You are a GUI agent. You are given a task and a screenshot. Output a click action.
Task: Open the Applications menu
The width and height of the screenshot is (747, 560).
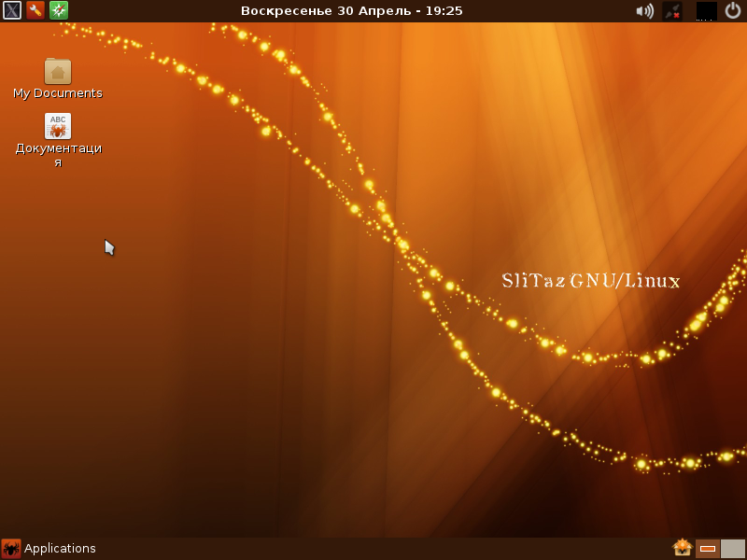pyautogui.click(x=60, y=548)
